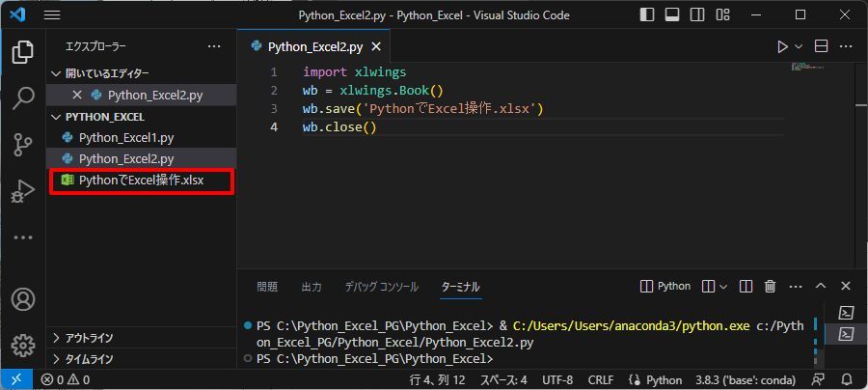Select interpreter 3.8.3 ('base': conda)
868x390 pixels.
[746, 380]
